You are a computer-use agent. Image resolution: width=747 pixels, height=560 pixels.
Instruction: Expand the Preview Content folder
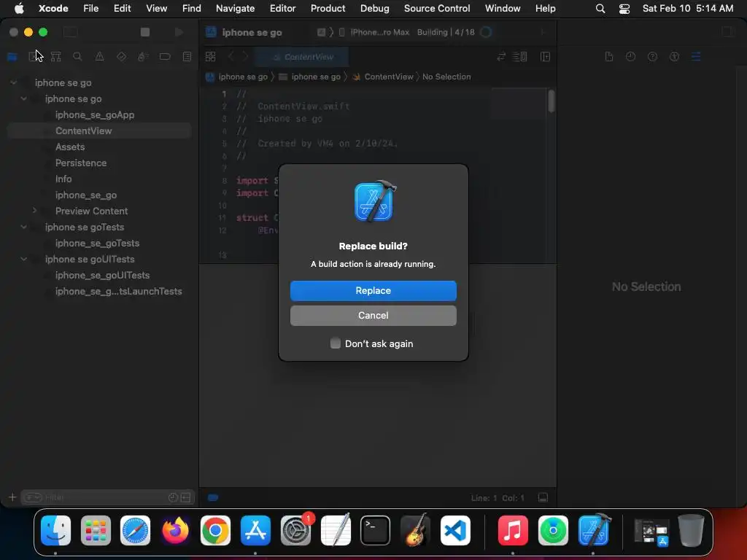tap(34, 211)
